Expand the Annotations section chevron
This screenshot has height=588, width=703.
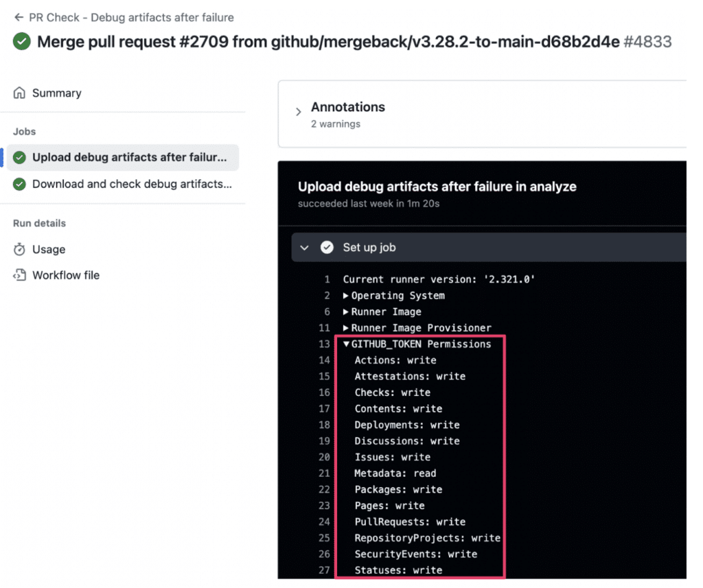(299, 112)
